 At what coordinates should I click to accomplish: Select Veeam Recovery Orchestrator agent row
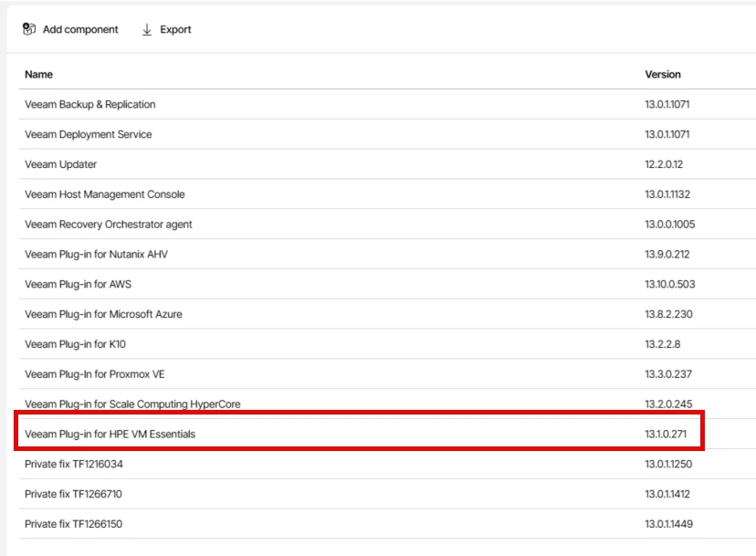tap(109, 225)
